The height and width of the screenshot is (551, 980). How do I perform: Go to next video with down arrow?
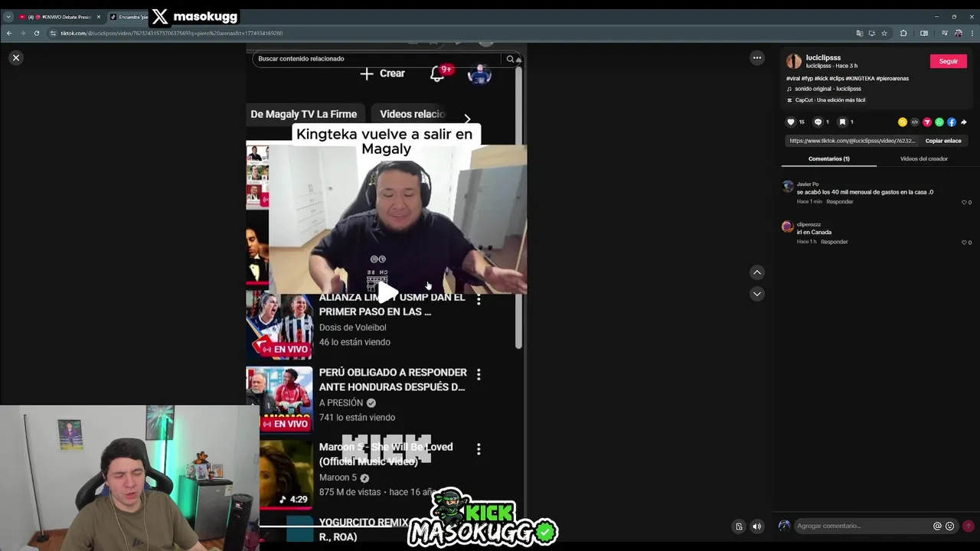click(x=756, y=294)
